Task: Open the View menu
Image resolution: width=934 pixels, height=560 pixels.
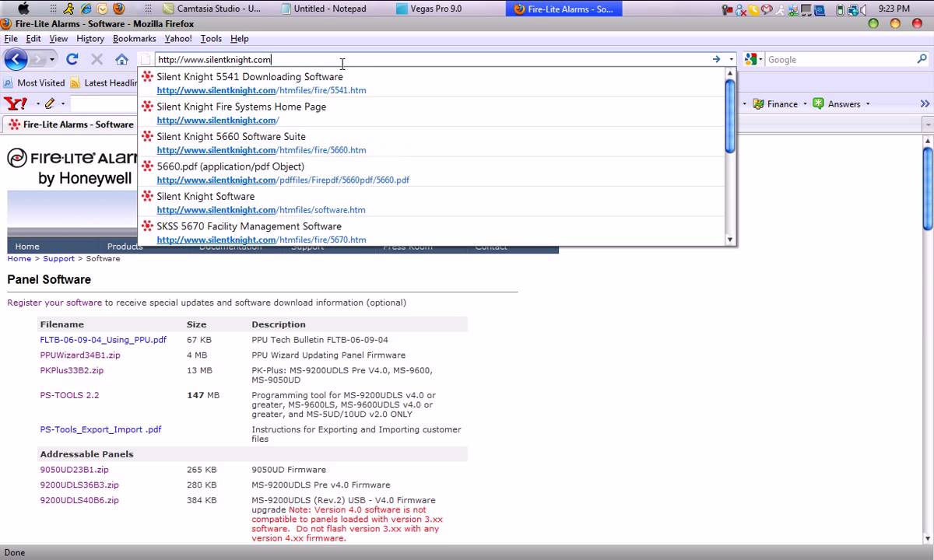Action: click(x=58, y=38)
